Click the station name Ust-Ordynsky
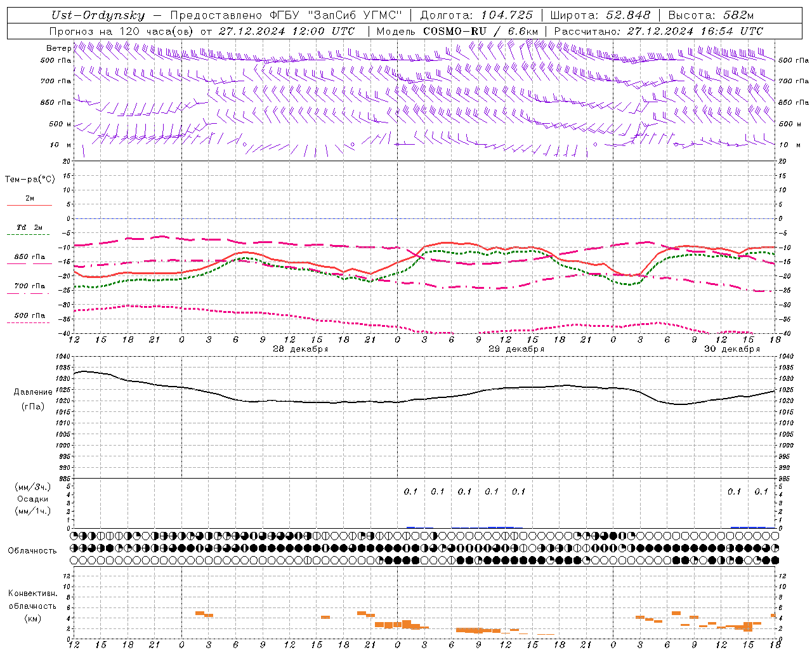 point(98,15)
